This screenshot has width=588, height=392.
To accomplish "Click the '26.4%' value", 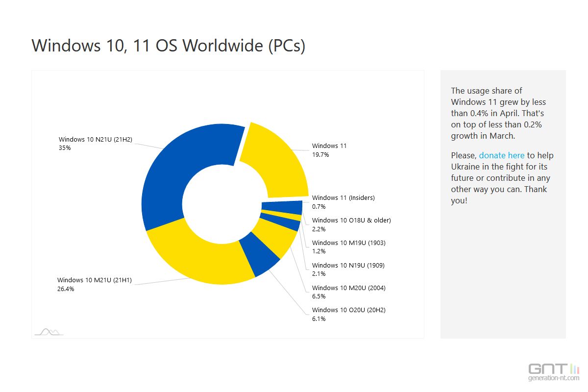I will [x=66, y=289].
